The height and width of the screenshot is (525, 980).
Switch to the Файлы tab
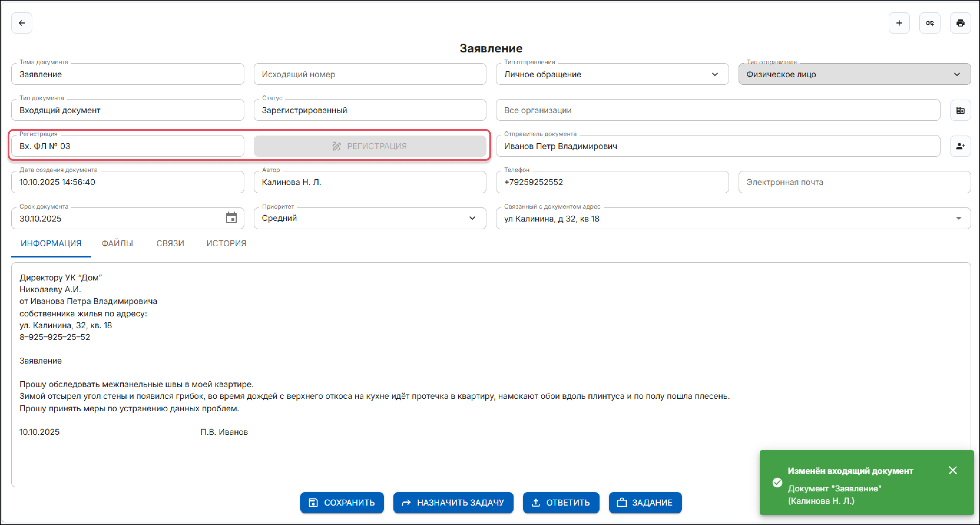(x=117, y=243)
